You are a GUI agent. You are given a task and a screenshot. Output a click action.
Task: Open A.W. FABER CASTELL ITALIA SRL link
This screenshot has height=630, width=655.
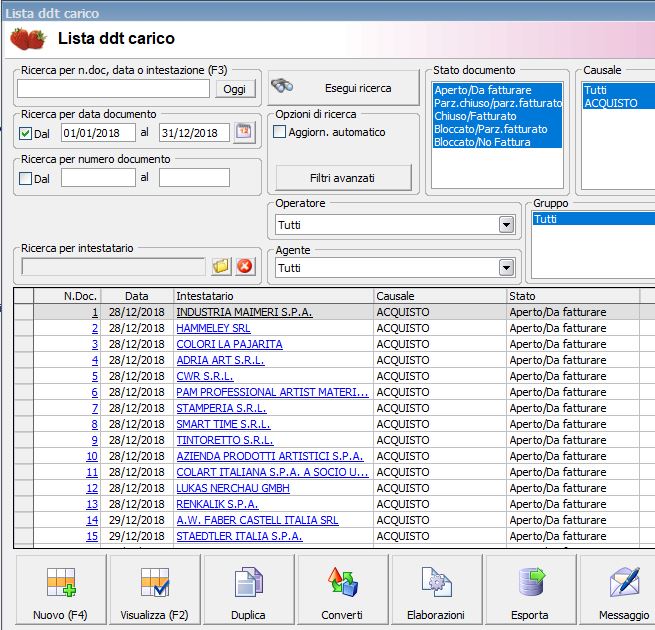257,520
